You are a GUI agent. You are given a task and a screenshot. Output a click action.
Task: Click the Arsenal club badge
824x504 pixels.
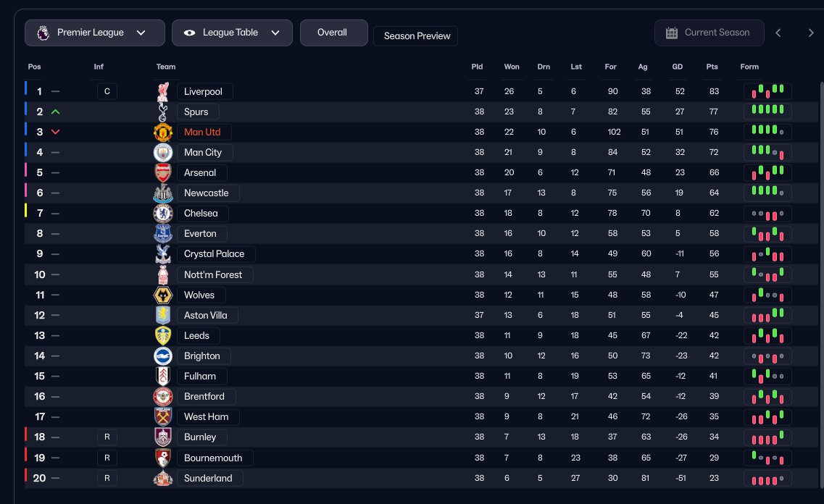point(163,173)
